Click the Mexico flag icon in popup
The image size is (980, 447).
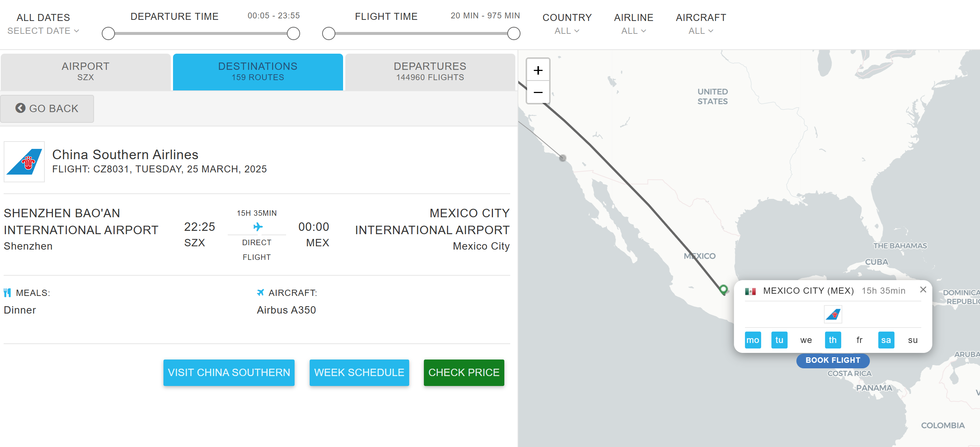click(750, 291)
